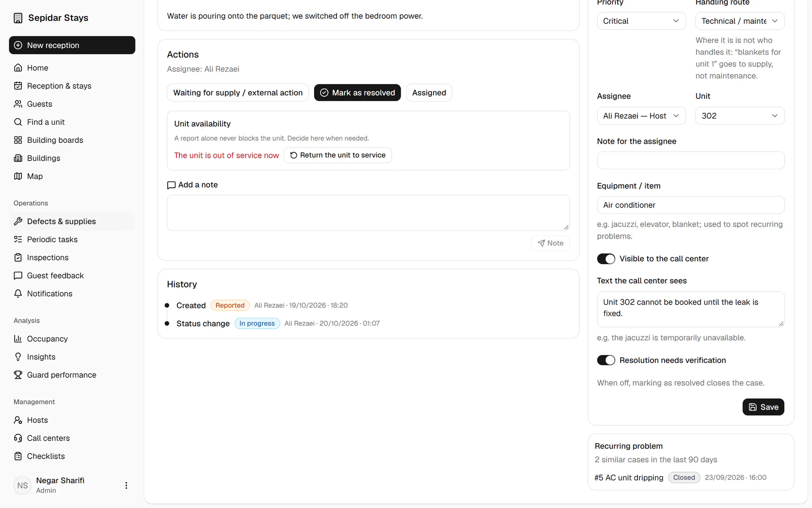Click the Occupancy bar chart icon
The width and height of the screenshot is (812, 508).
[x=18, y=339]
